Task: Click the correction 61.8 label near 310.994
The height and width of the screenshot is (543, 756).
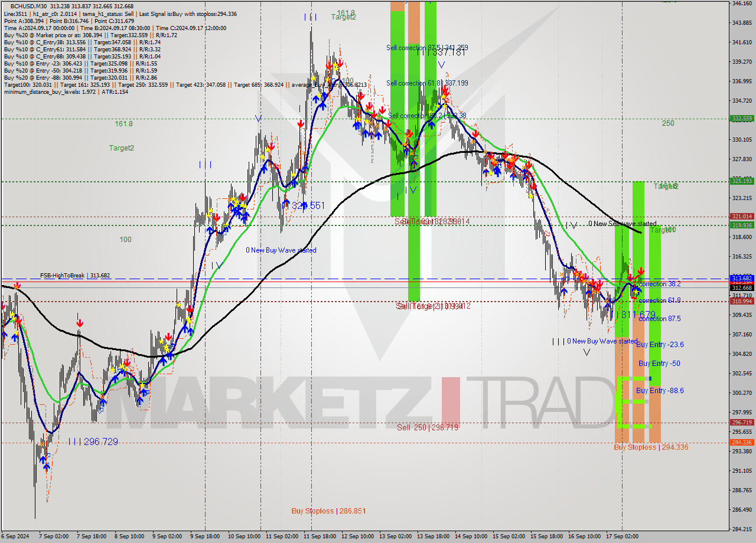Action: click(x=660, y=300)
